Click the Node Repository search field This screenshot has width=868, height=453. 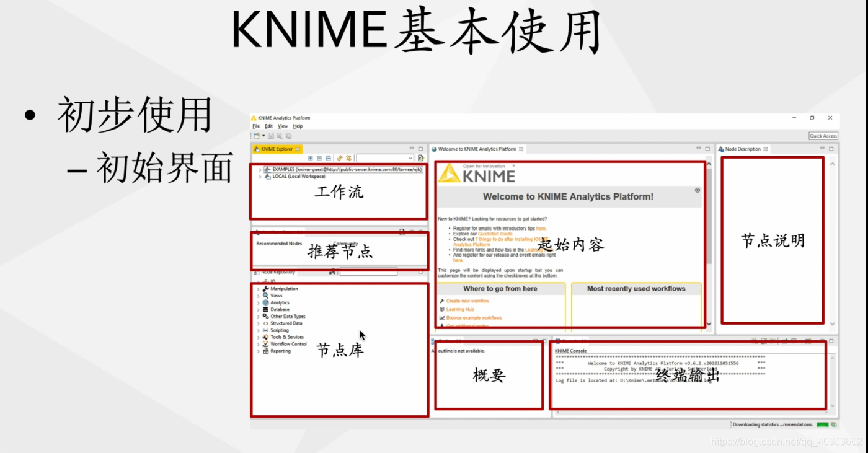click(x=368, y=271)
